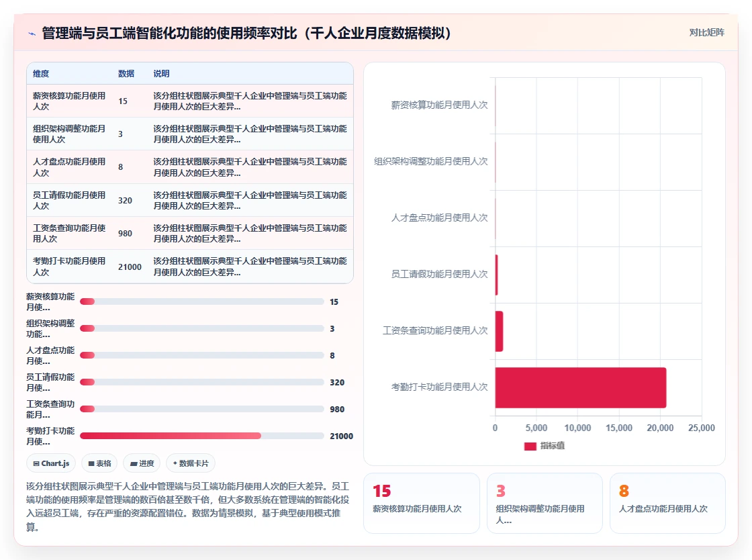Click the chart axis label 薪资核算功能月使用人次
The image size is (752, 560).
coord(439,105)
